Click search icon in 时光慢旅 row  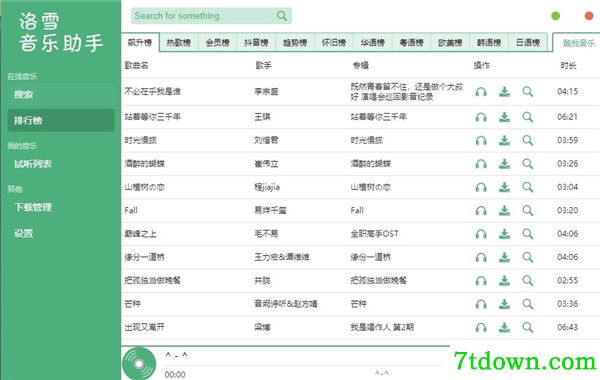pyautogui.click(x=528, y=140)
